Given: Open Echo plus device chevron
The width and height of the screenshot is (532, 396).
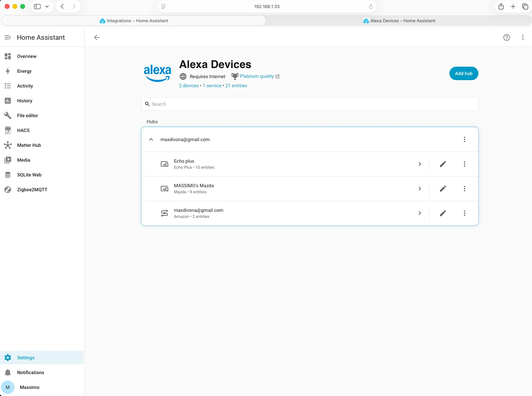Looking at the screenshot, I should pyautogui.click(x=420, y=164).
